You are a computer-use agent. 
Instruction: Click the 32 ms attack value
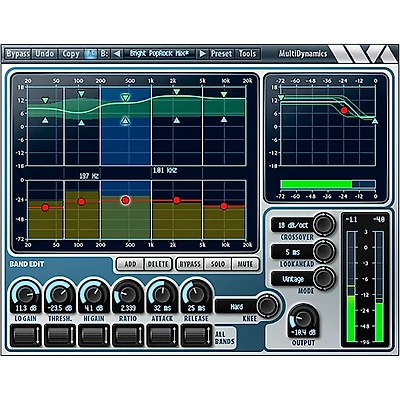click(162, 308)
